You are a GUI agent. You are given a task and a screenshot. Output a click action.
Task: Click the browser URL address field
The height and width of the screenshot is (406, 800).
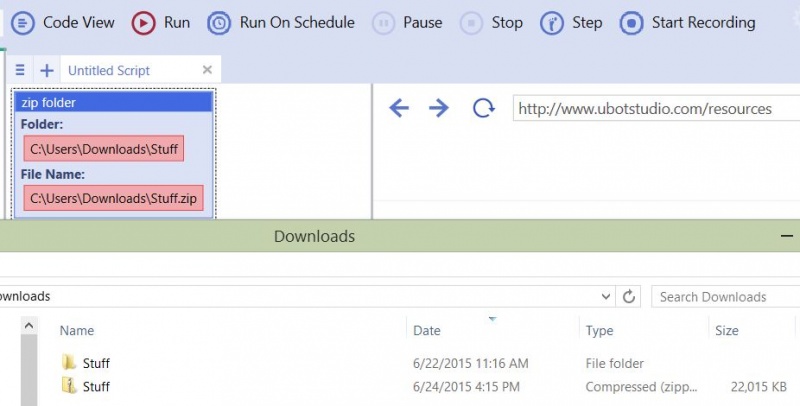click(x=657, y=109)
